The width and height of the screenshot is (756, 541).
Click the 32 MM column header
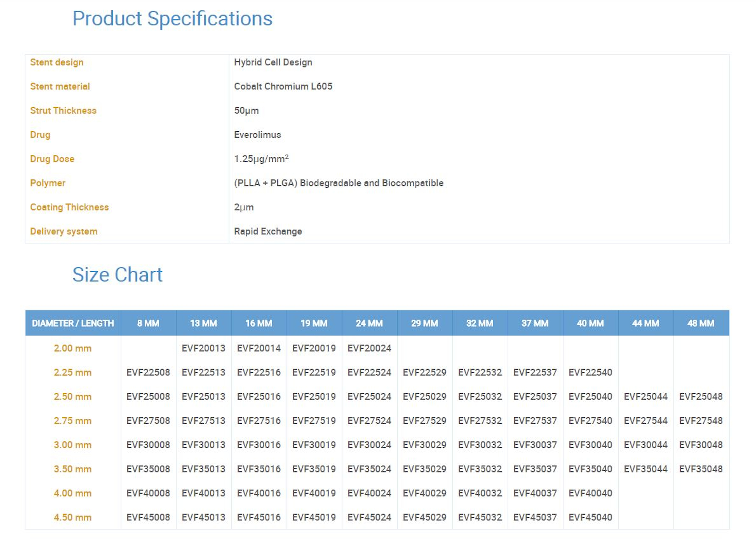pyautogui.click(x=480, y=323)
